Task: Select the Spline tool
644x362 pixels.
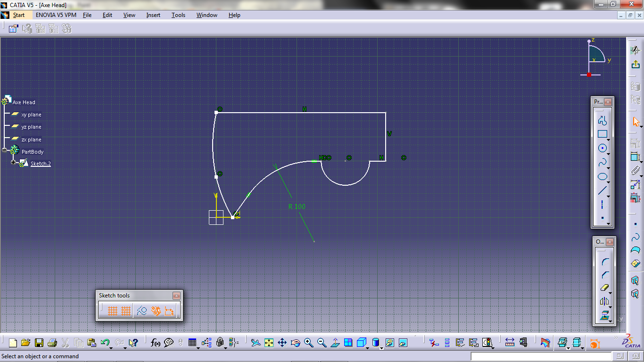Action: point(602,162)
